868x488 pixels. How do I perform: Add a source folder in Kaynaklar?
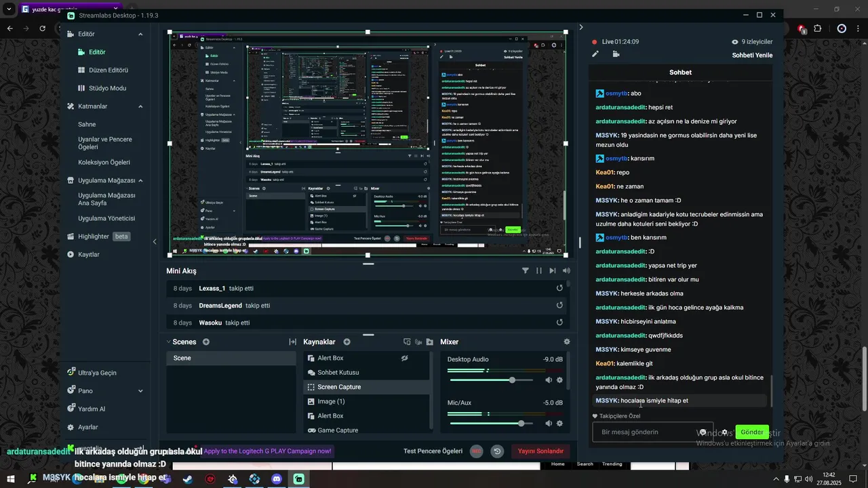tap(430, 342)
